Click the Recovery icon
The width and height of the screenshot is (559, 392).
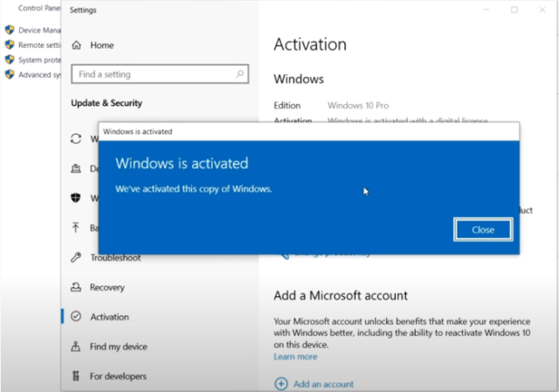[76, 287]
